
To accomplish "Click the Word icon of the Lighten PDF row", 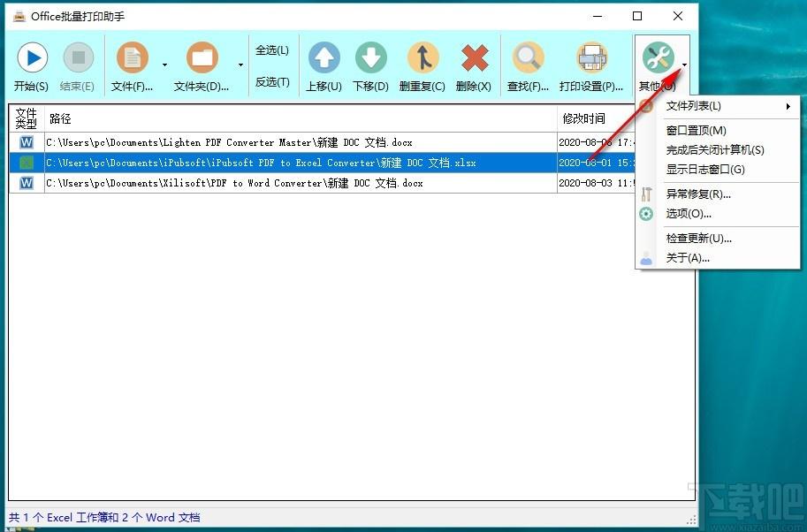I will (x=27, y=142).
